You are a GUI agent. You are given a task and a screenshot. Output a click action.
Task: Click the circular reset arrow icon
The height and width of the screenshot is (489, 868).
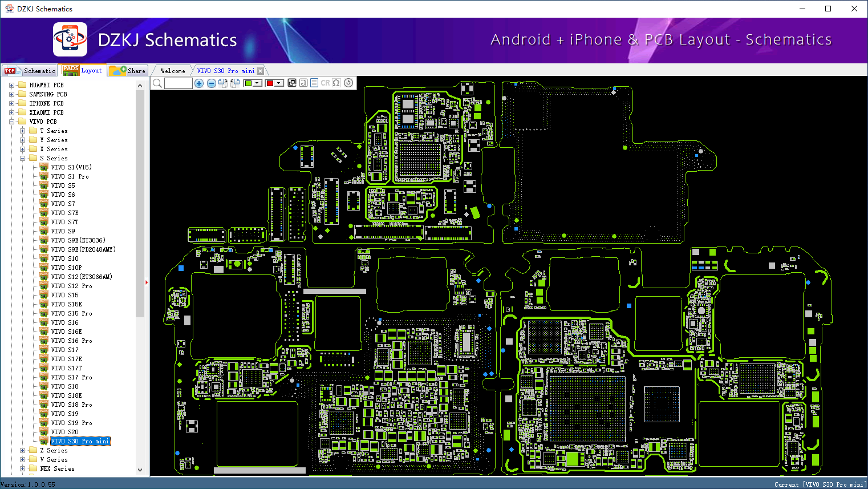click(348, 83)
